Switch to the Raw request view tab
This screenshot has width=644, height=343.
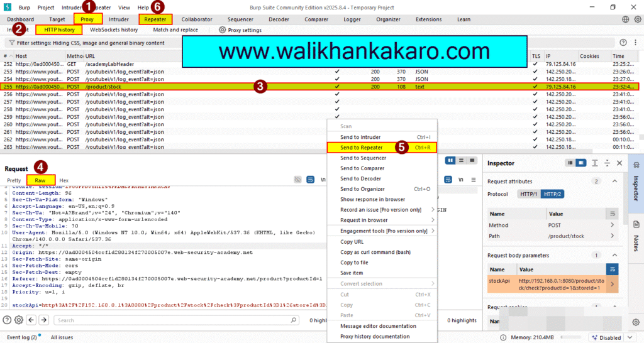(x=40, y=180)
